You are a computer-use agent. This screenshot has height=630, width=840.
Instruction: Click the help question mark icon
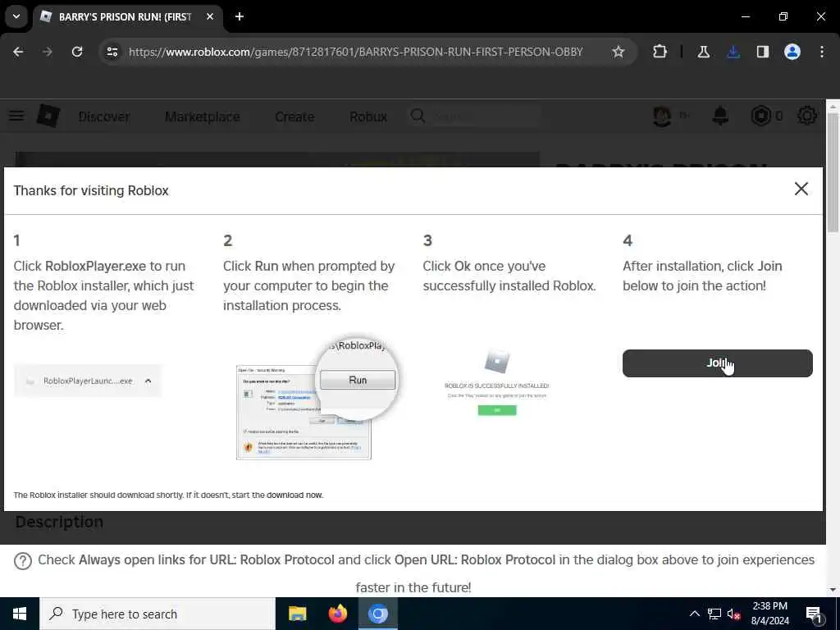[22, 561]
